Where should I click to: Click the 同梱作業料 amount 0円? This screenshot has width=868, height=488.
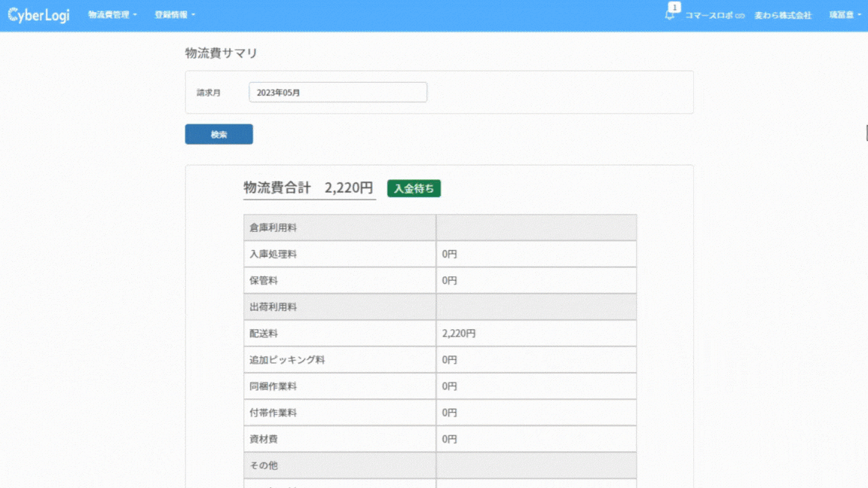coord(450,386)
